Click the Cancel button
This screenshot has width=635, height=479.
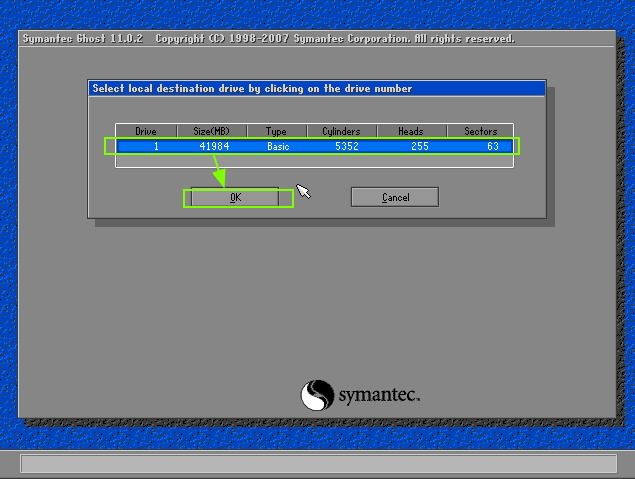point(395,197)
